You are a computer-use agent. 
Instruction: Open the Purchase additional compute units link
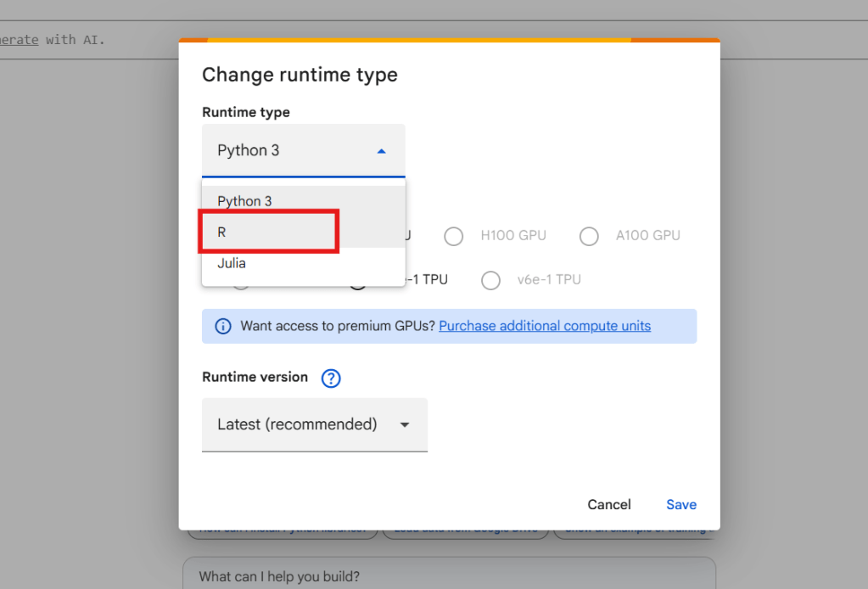click(x=545, y=326)
